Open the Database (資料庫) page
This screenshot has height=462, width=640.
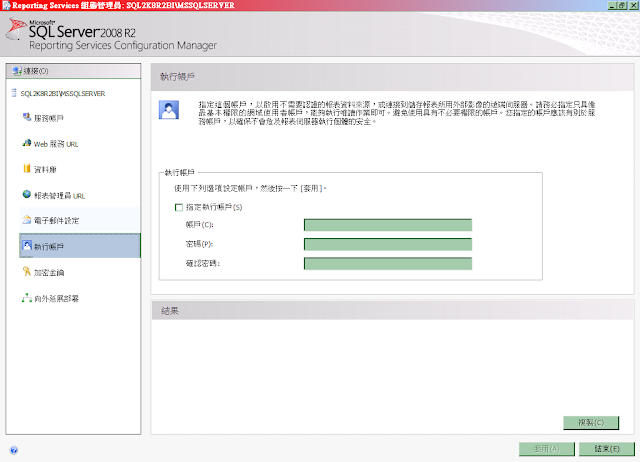(45, 169)
